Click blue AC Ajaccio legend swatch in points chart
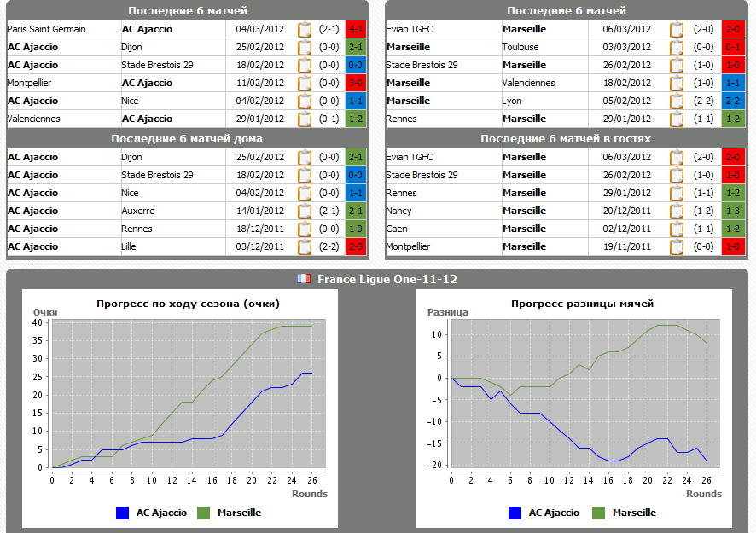The image size is (756, 533). 123,513
